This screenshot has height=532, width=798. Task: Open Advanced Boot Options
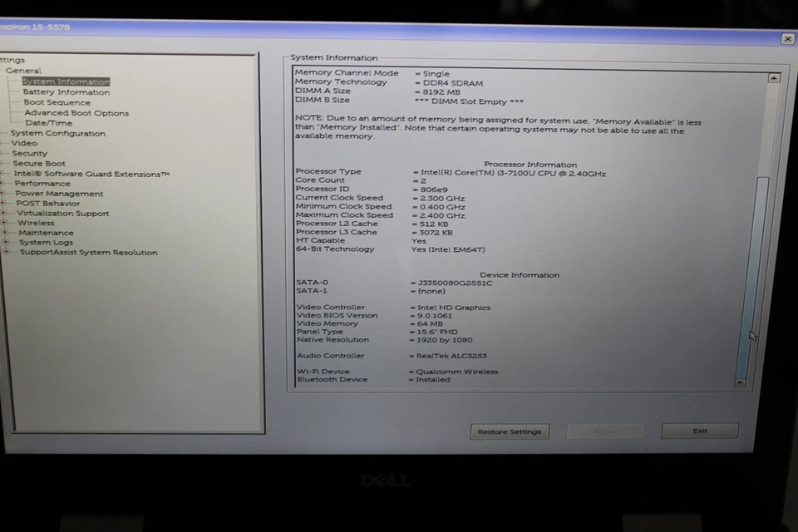(76, 113)
